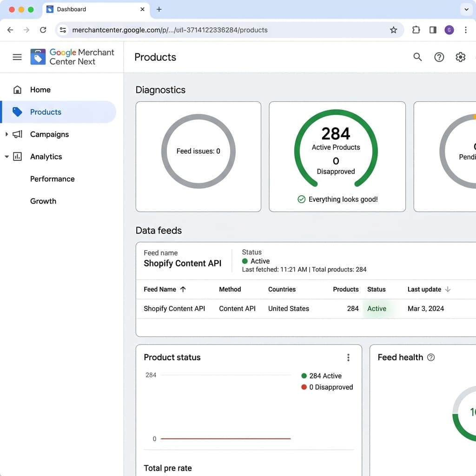Open the settings gear icon
The height and width of the screenshot is (476, 476).
tap(460, 57)
